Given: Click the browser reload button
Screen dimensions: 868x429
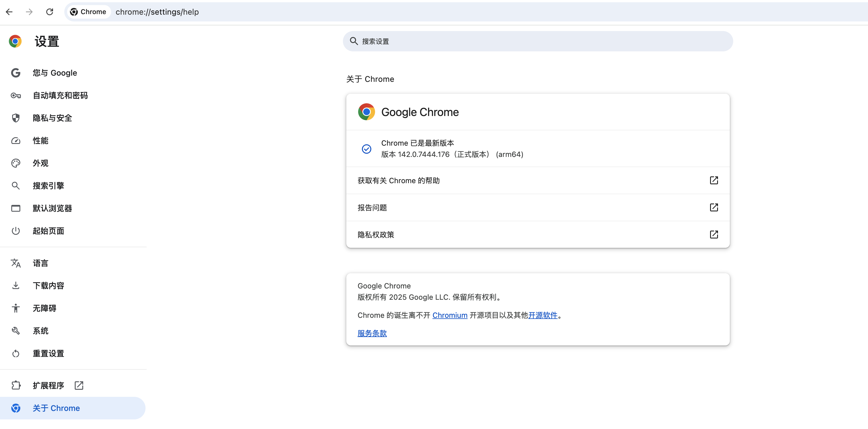Looking at the screenshot, I should coord(50,12).
